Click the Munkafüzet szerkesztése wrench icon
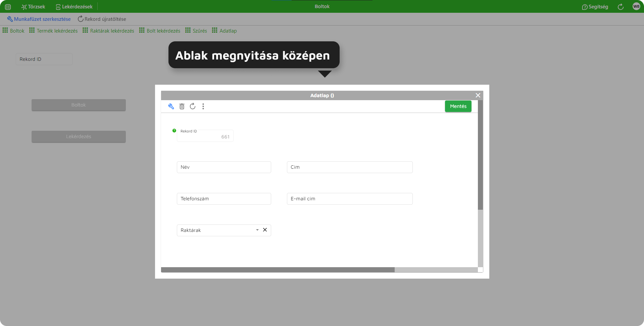This screenshot has height=326, width=644. pyautogui.click(x=10, y=19)
